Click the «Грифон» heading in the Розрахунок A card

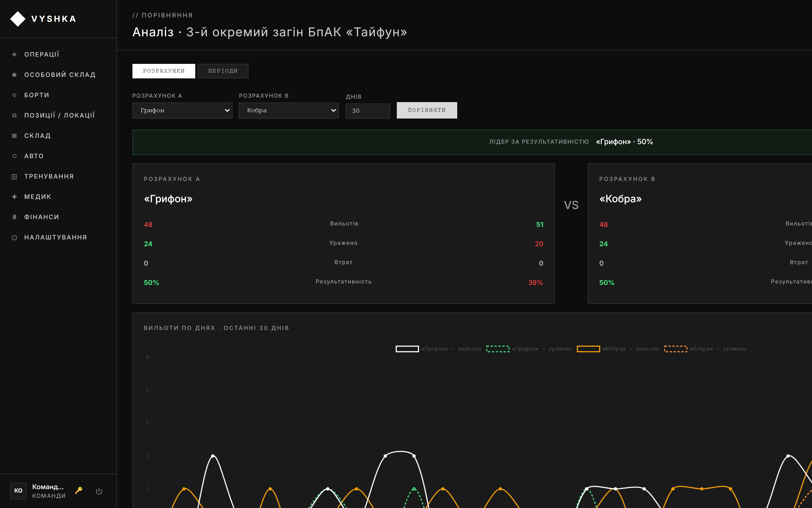(168, 199)
